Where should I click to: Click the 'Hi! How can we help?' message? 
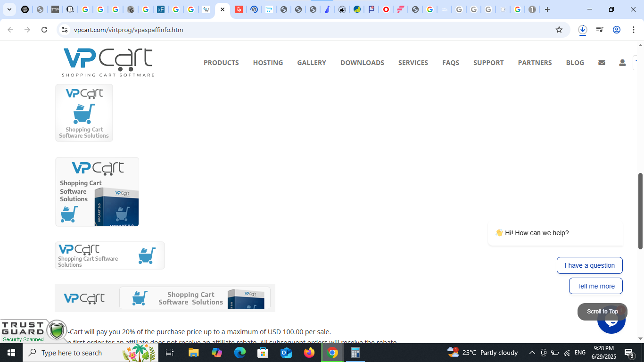(x=555, y=233)
